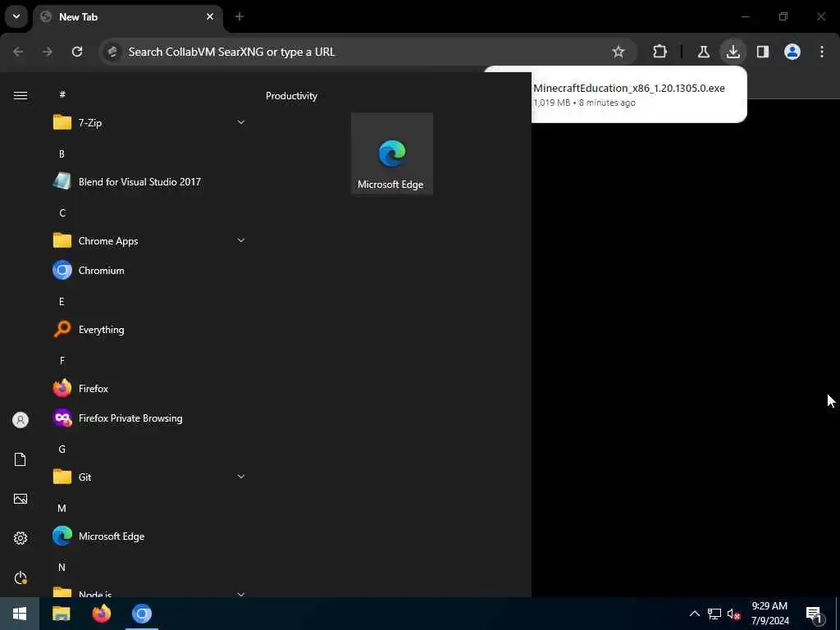Open the notification center icon
This screenshot has height=630, width=840.
815,614
